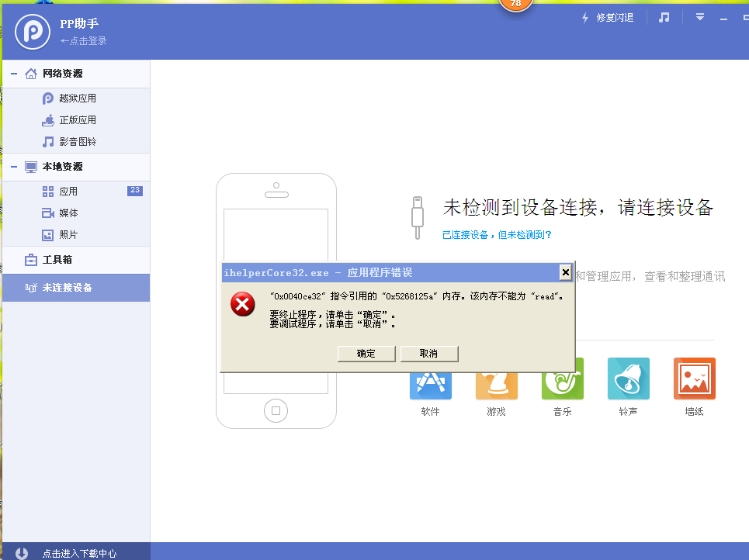Viewport: 749px width, 560px height.
Task: Click the red error icon in dialog
Action: pyautogui.click(x=243, y=304)
